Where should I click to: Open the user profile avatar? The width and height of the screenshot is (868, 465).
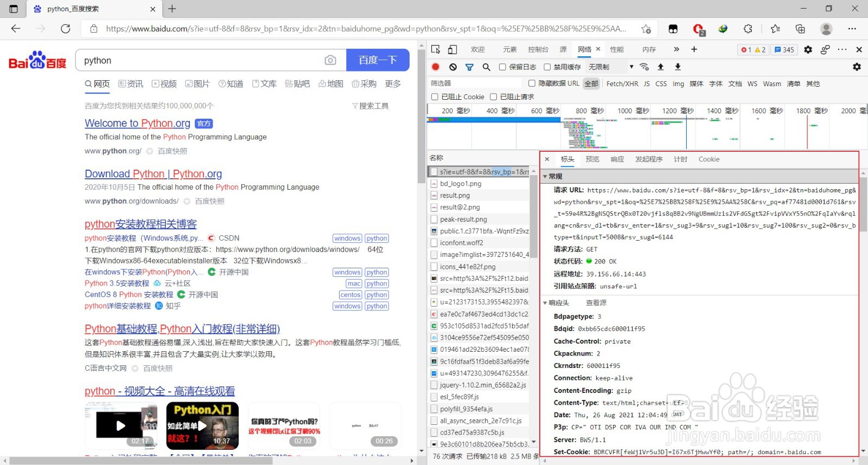coord(826,29)
